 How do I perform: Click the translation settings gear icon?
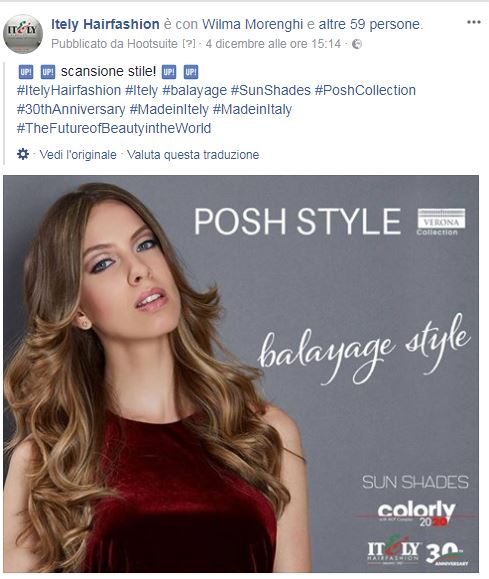[x=23, y=154]
